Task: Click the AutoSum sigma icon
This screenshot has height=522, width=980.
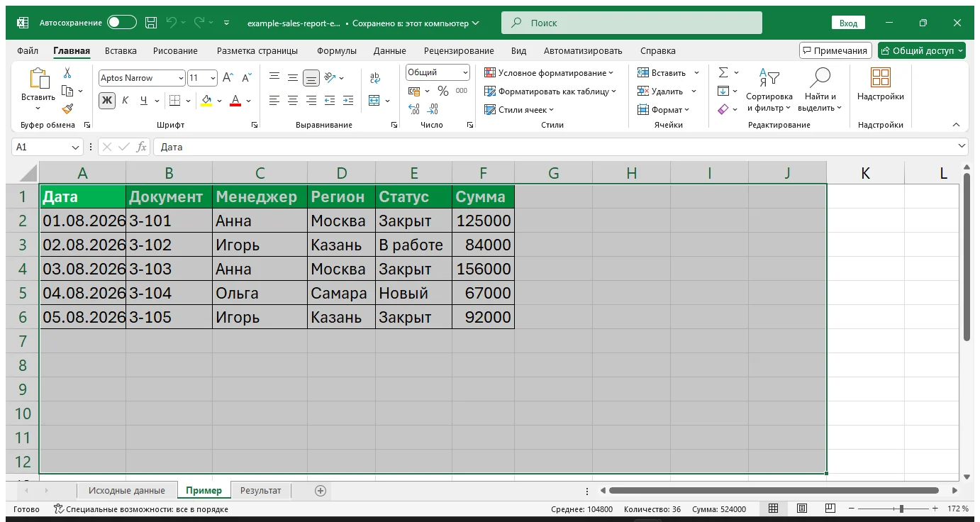Action: tap(723, 72)
